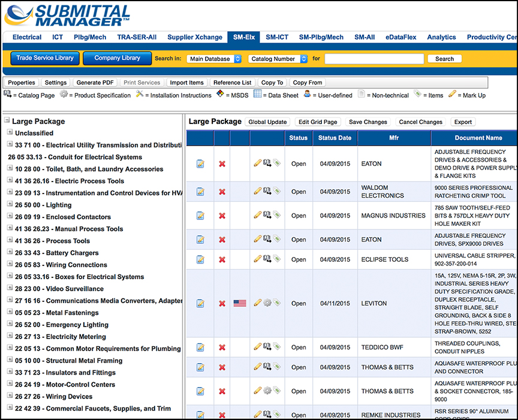Open the eDataFlex tab

tap(400, 37)
